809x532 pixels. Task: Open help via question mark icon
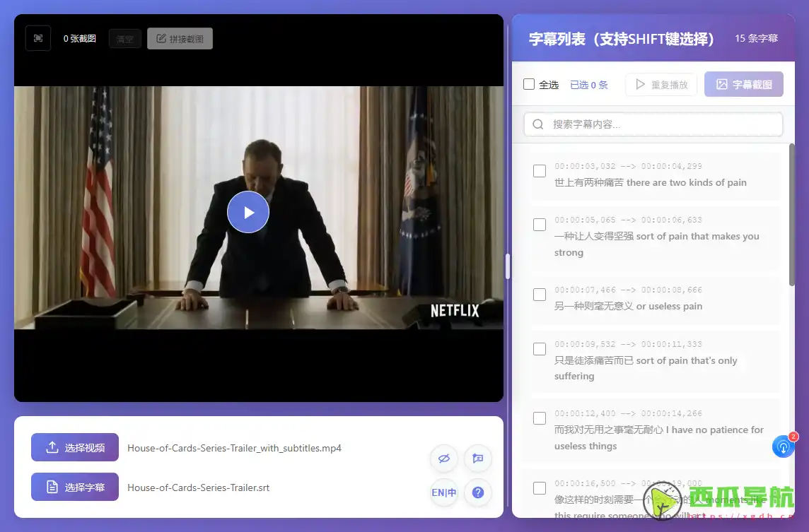478,492
